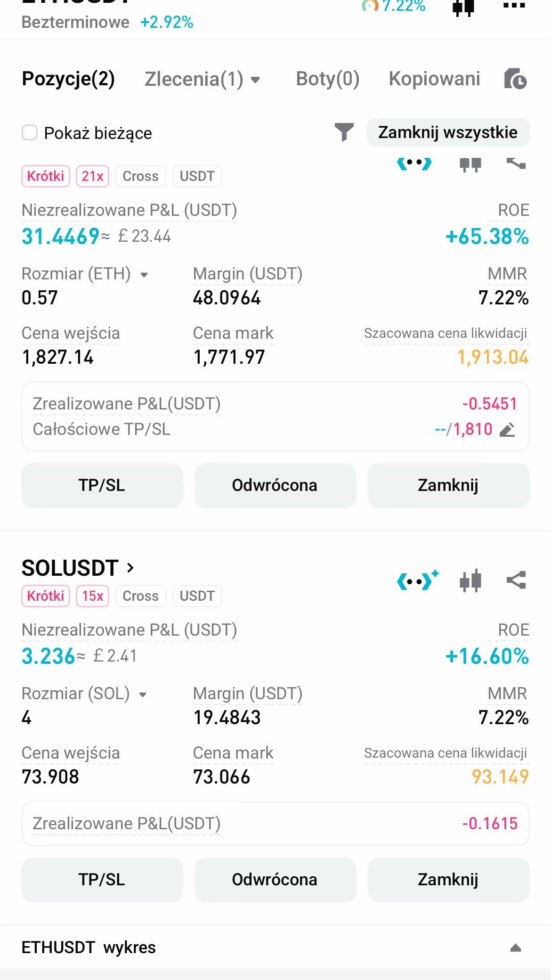The height and width of the screenshot is (980, 551).
Task: Enable the Pokaż bieżące checkbox
Action: (30, 133)
